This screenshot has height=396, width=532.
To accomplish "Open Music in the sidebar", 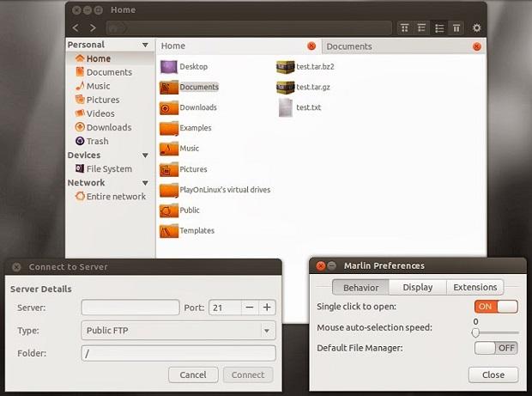I will [x=93, y=86].
